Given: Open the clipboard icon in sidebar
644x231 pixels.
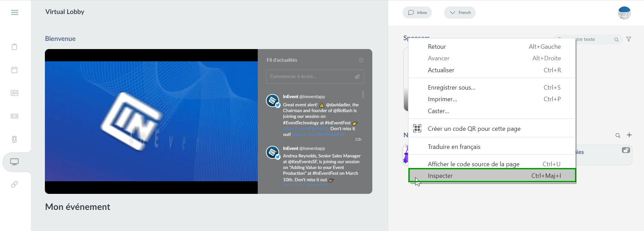Looking at the screenshot, I should click(15, 47).
